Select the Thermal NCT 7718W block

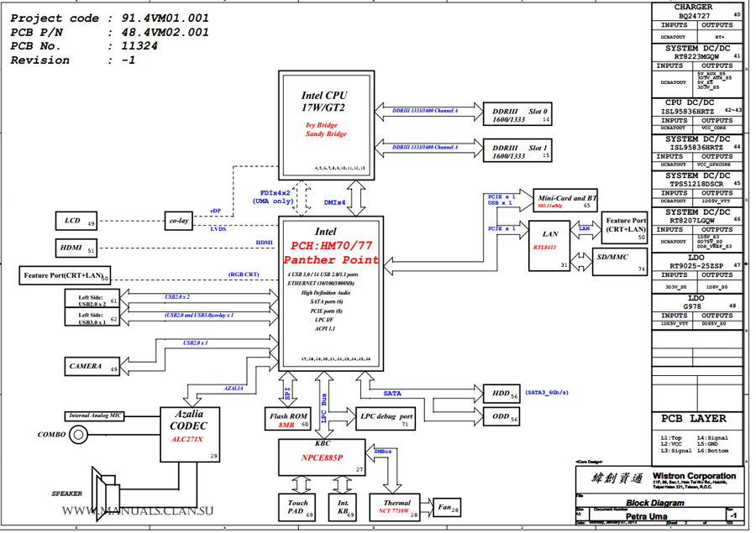[x=395, y=508]
